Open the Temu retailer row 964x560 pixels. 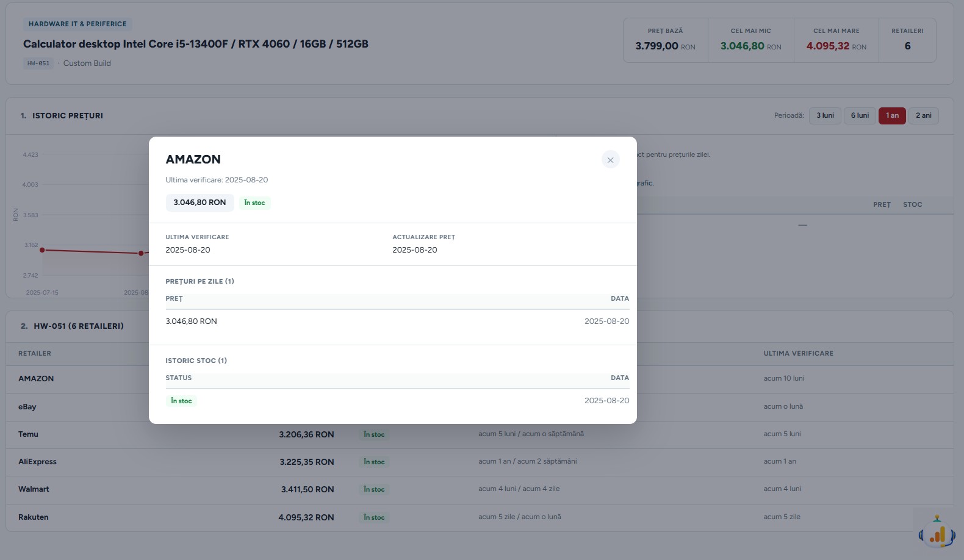coord(480,434)
